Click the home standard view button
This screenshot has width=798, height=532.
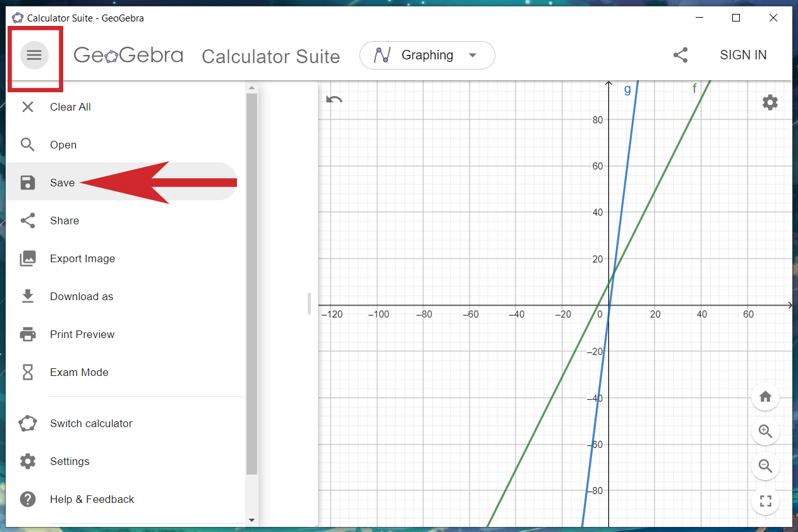pyautogui.click(x=766, y=397)
